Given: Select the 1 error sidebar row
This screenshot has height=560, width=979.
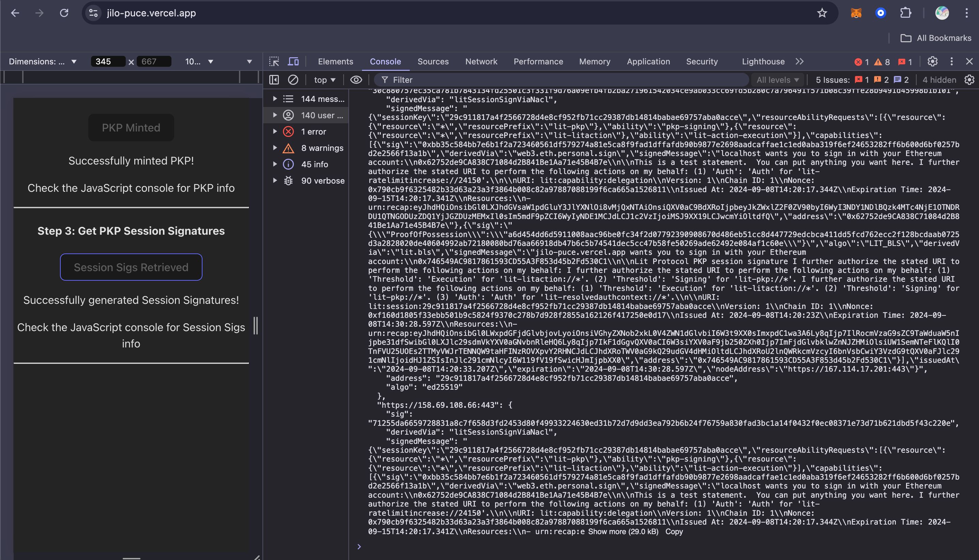Looking at the screenshot, I should click(306, 131).
